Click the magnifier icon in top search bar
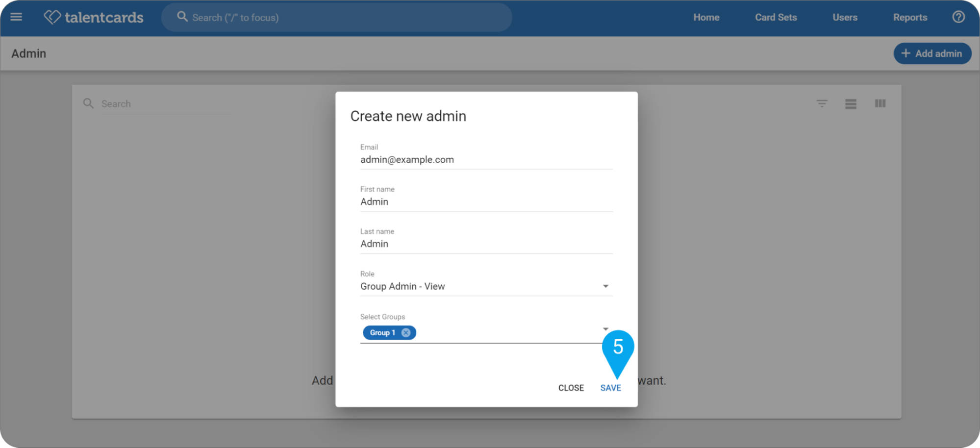Viewport: 980px width, 448px height. (x=182, y=17)
